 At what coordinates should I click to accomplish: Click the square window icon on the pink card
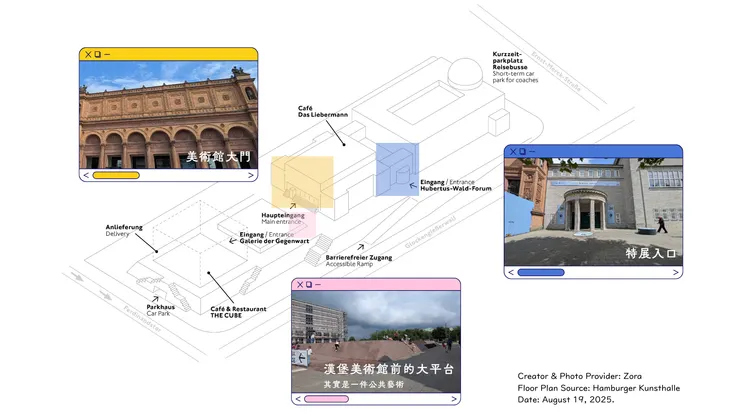tap(309, 285)
